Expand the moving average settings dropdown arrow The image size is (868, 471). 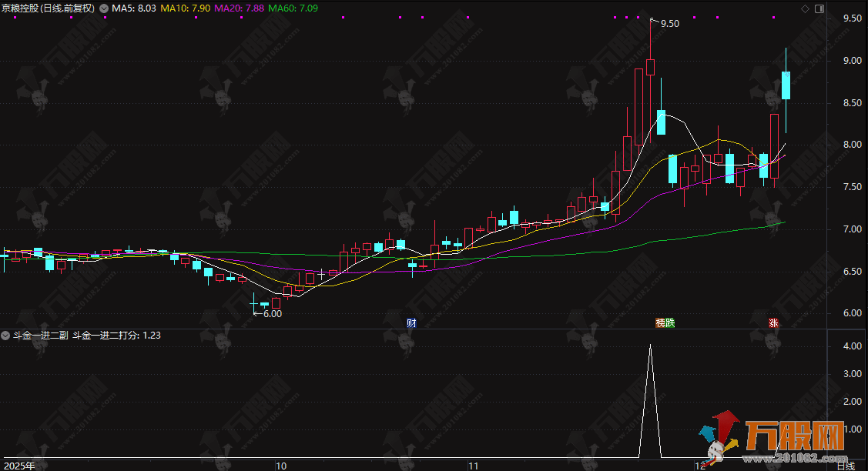(104, 8)
